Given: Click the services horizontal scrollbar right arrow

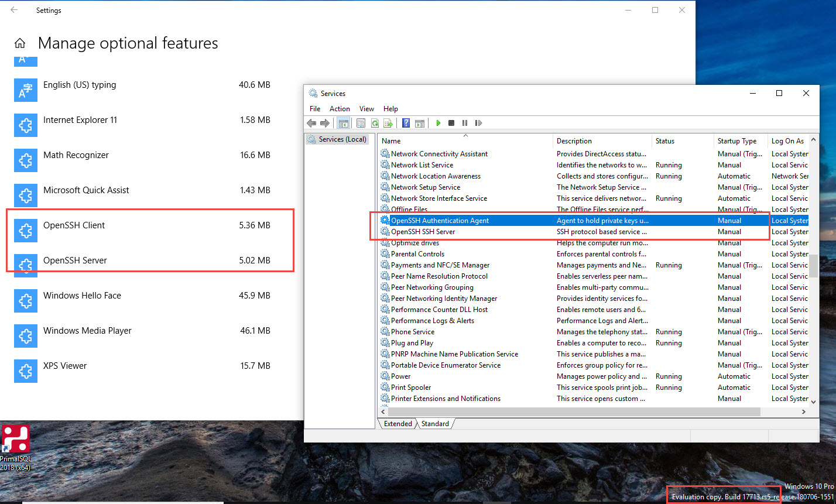Looking at the screenshot, I should coord(804,412).
